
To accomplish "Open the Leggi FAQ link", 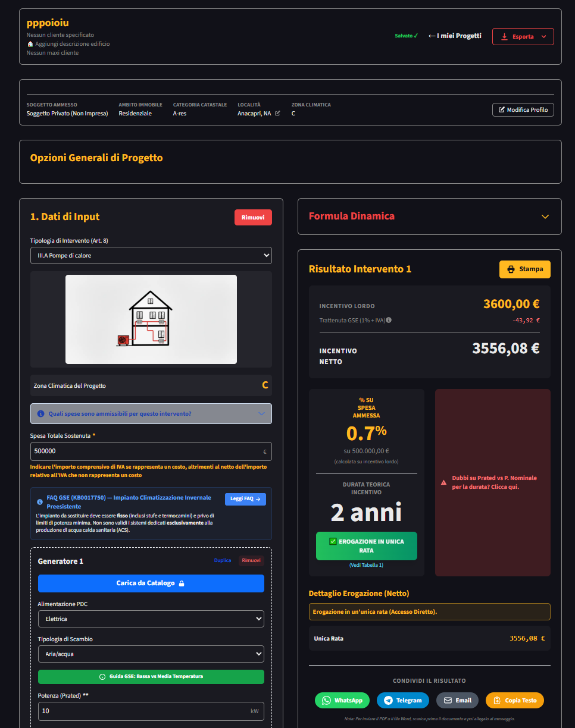I will point(245,499).
